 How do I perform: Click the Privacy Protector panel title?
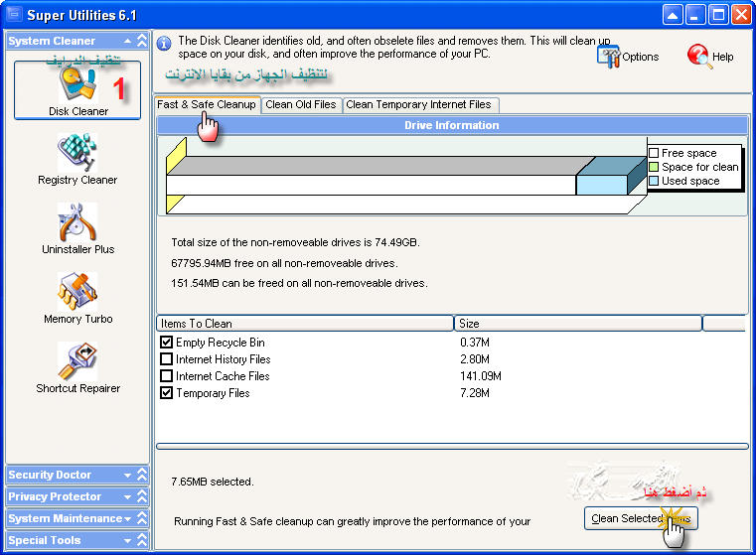(x=55, y=496)
